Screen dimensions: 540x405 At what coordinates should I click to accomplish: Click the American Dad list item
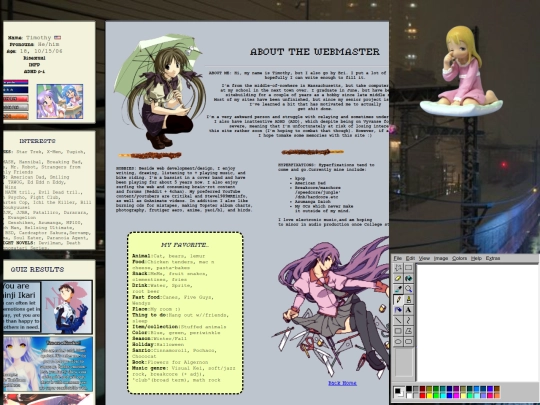[x=310, y=183]
